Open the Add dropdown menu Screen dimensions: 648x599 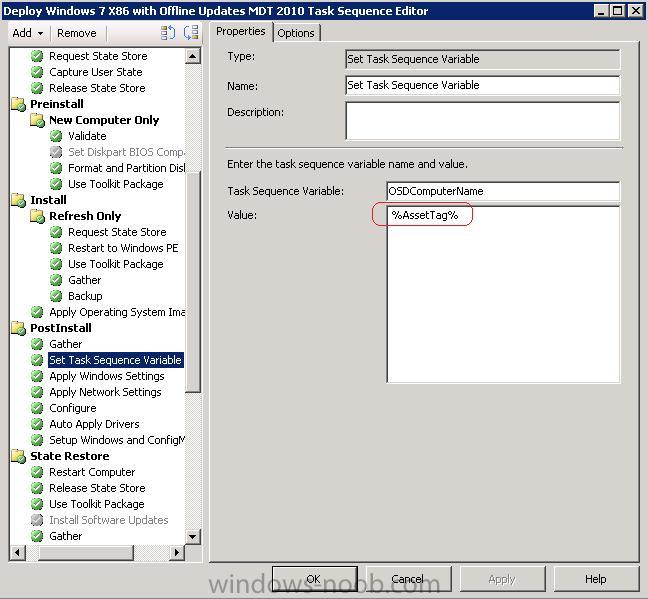pyautogui.click(x=28, y=33)
